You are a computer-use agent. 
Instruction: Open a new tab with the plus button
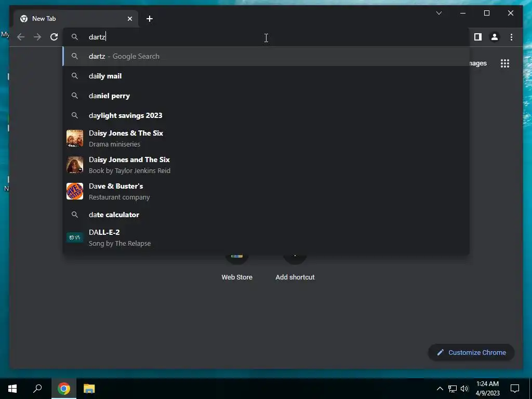point(150,19)
